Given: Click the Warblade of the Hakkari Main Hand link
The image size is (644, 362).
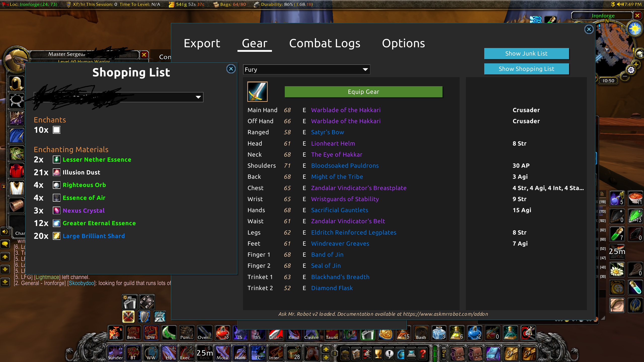Looking at the screenshot, I should 346,110.
